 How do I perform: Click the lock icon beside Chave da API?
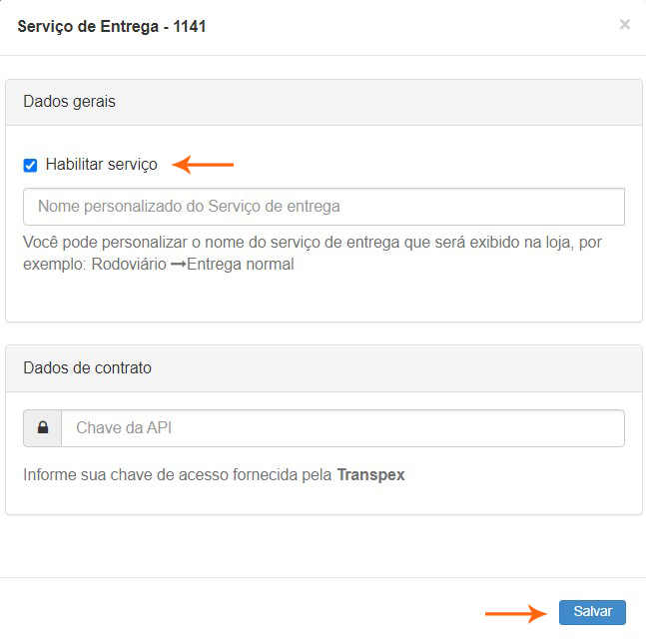coord(43,428)
